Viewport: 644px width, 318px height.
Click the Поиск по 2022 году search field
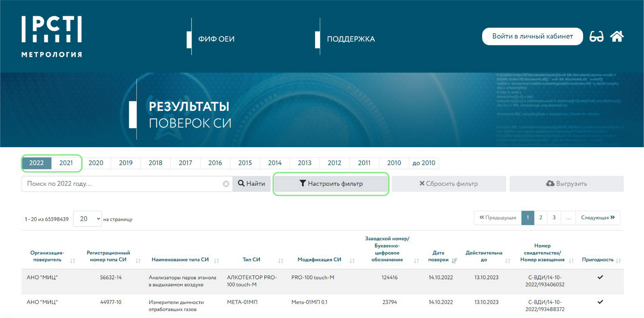(x=122, y=184)
